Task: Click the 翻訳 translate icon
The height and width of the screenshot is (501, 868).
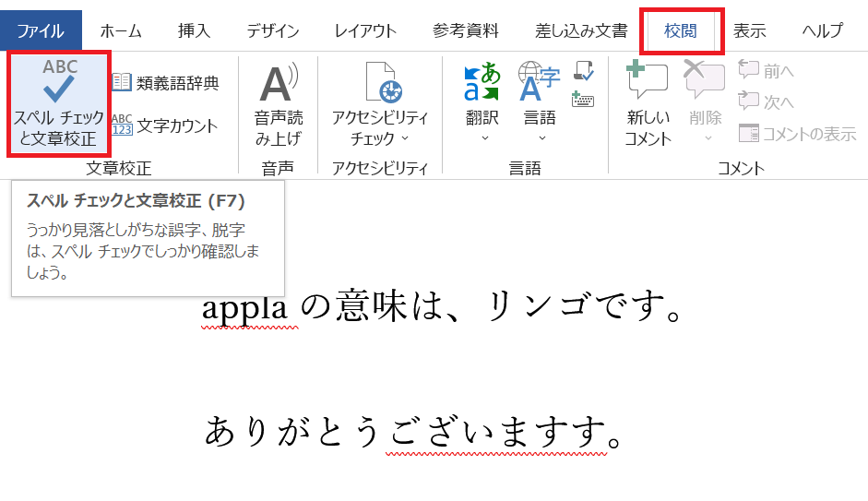Action: pyautogui.click(x=482, y=81)
